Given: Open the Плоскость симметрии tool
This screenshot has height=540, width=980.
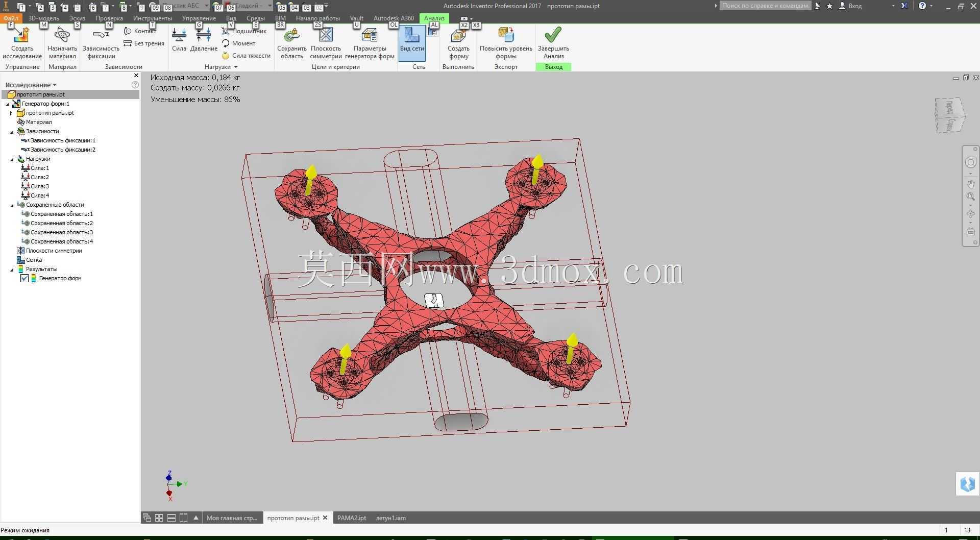Looking at the screenshot, I should click(326, 43).
